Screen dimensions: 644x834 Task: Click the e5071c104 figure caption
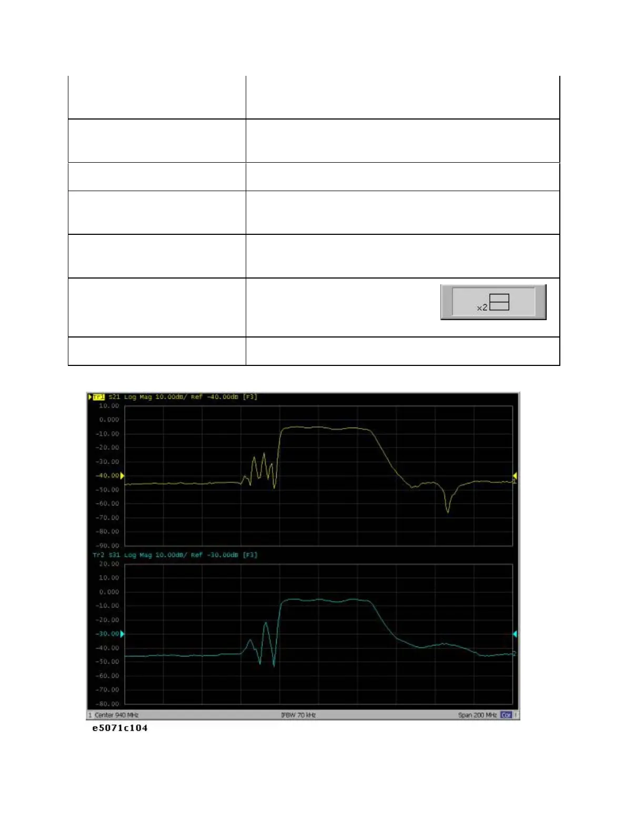[120, 728]
